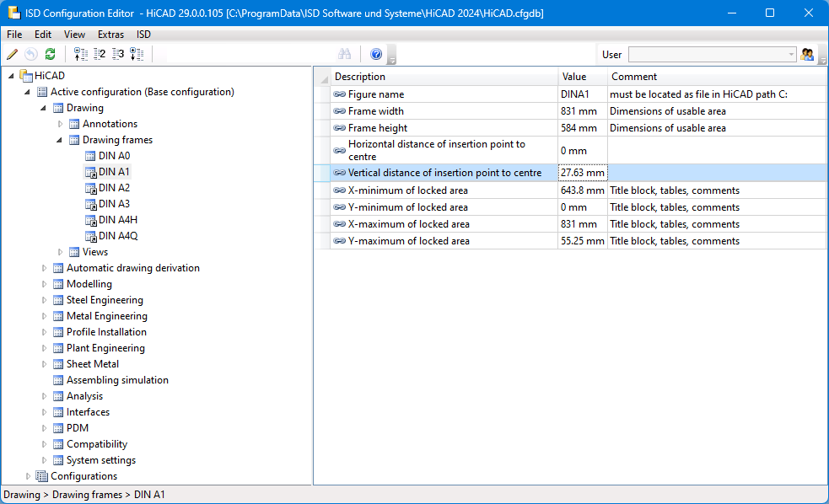Click the pencil edit icon in the toolbar
The height and width of the screenshot is (504, 829).
(x=12, y=54)
